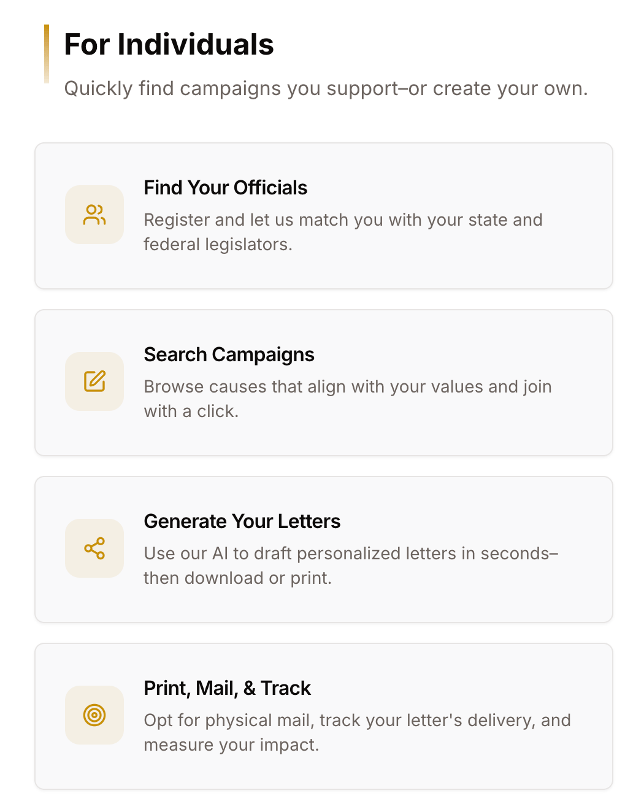Image resolution: width=644 pixels, height=812 pixels.
Task: Click the target bullseye icon for Print, Mail, & Track
Action: pos(94,715)
